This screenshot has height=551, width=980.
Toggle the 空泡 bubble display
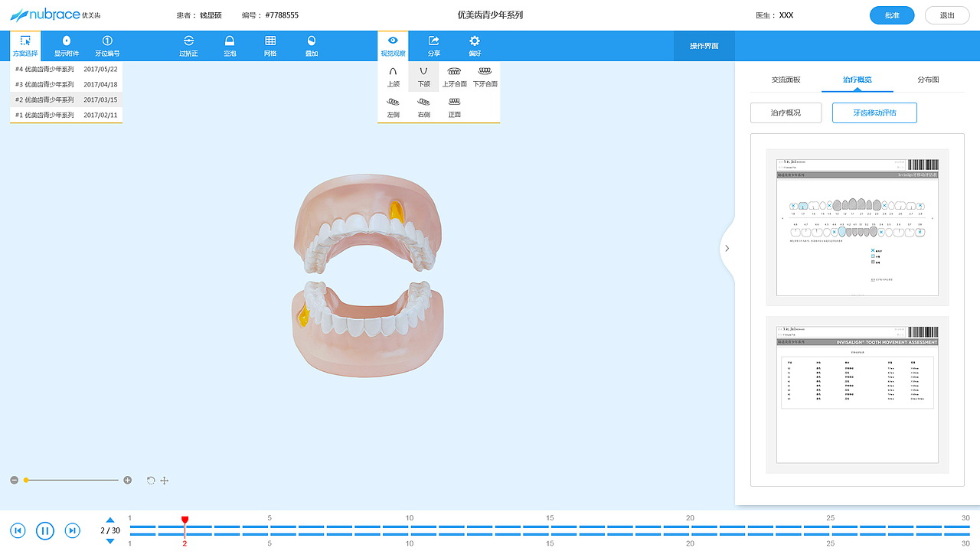(230, 46)
